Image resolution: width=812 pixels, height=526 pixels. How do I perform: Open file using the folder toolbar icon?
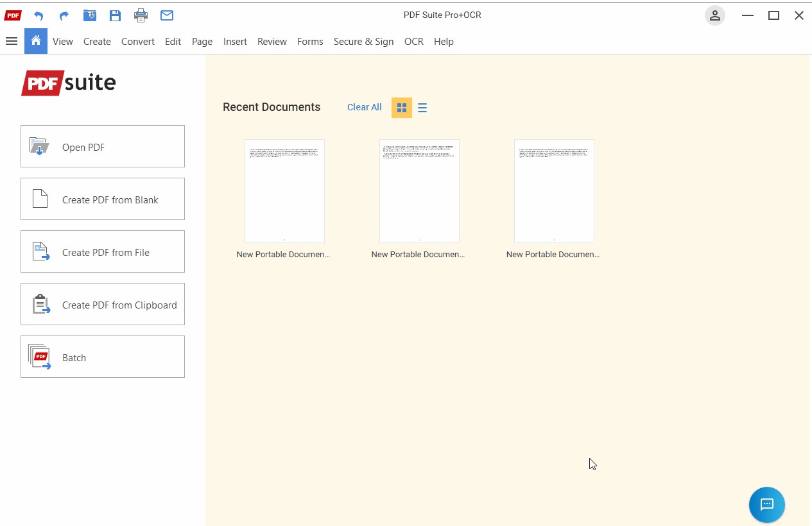click(90, 15)
